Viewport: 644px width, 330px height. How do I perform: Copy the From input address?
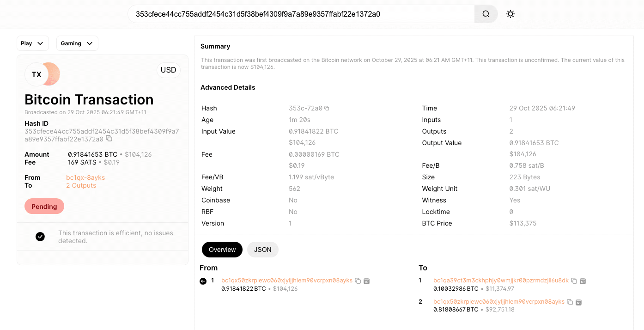click(358, 281)
